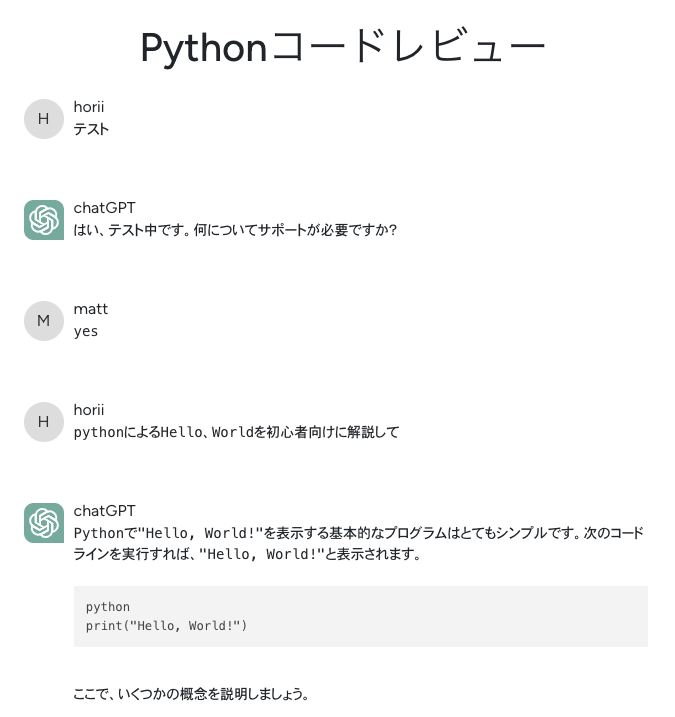Click the H avatar beside the Hello、World question
The image size is (675, 717).
click(x=43, y=422)
